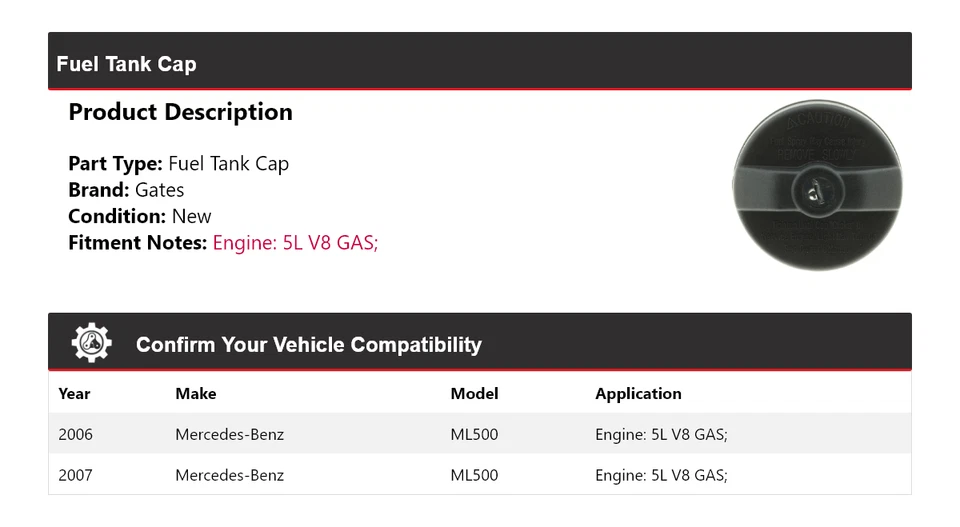The width and height of the screenshot is (960, 527).
Task: Click Mercedes-Benz in the 2007 row
Action: tap(229, 475)
